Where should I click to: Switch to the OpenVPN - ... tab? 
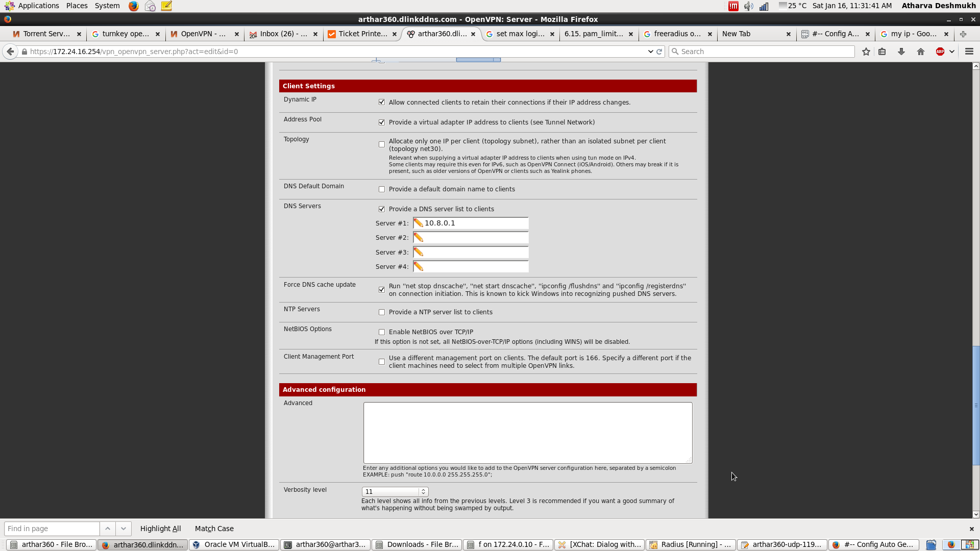(204, 34)
